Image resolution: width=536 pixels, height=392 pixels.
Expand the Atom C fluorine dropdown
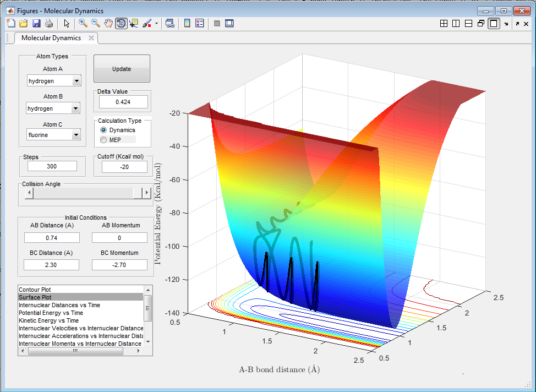point(75,135)
